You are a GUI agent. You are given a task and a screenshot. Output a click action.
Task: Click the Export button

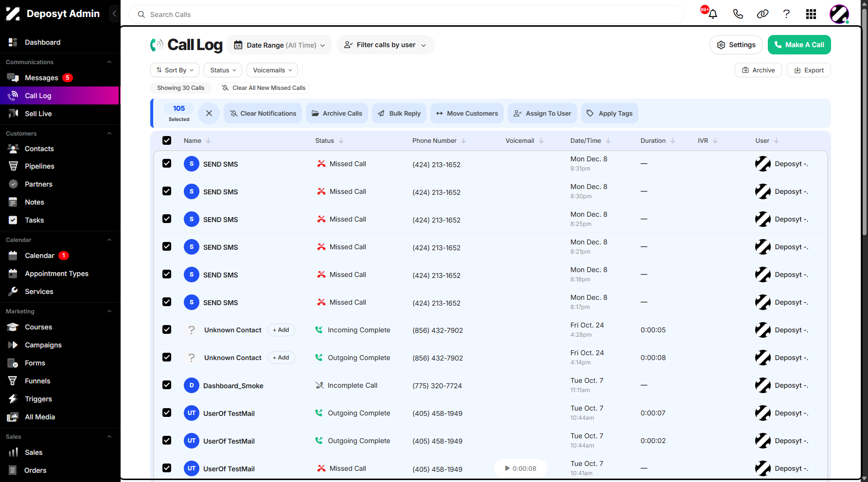809,70
